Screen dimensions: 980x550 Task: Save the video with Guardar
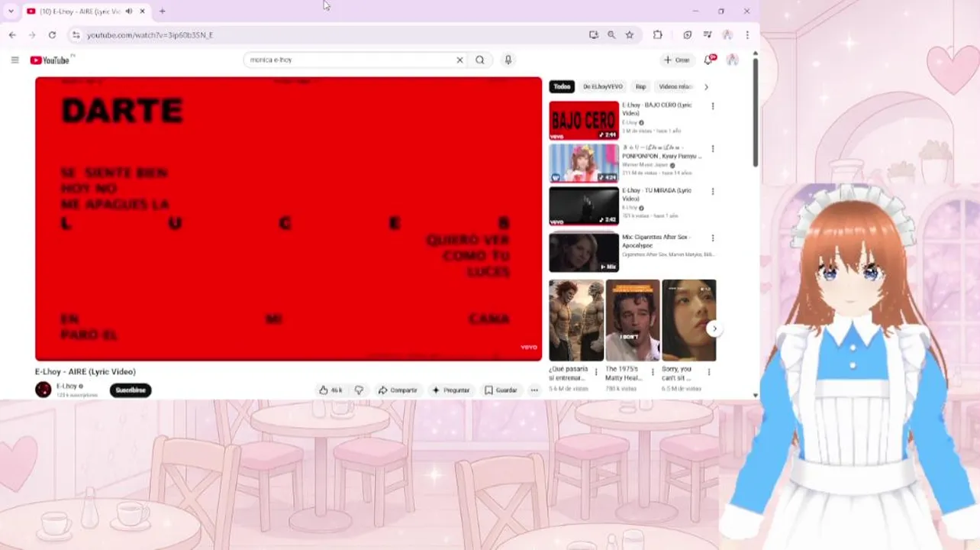click(x=501, y=390)
